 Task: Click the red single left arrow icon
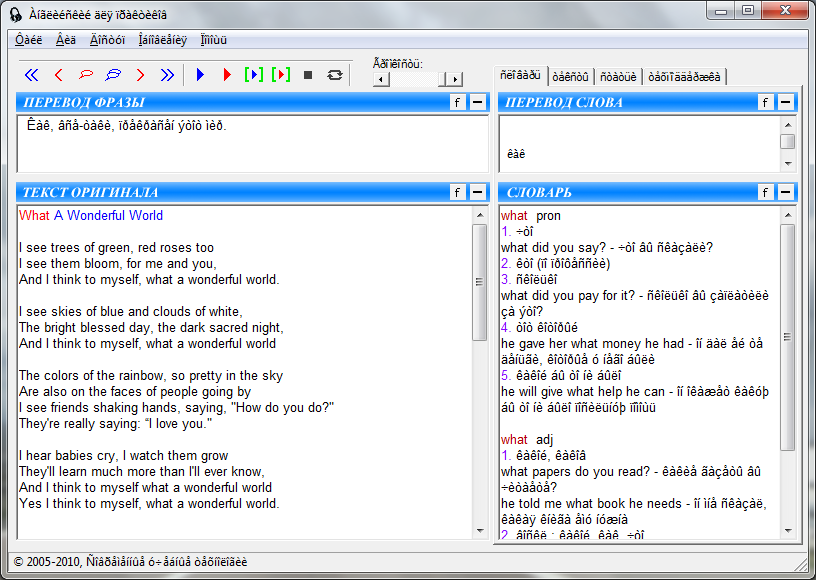58,75
